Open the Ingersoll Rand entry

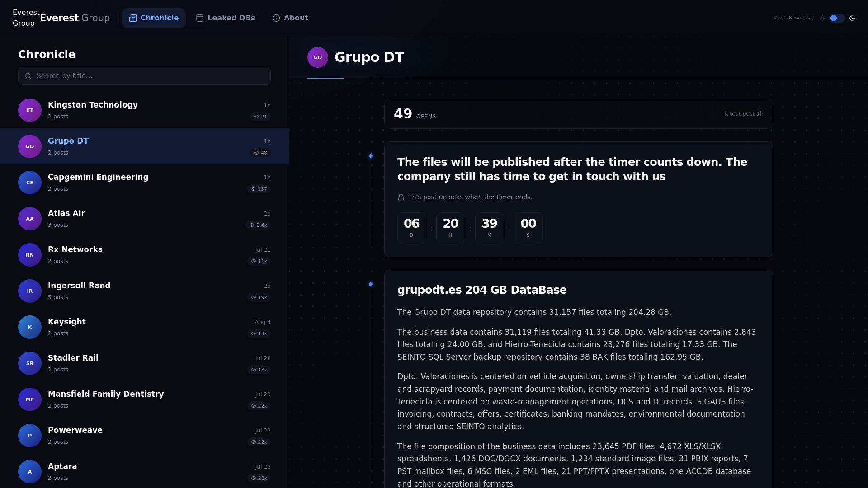tap(144, 291)
